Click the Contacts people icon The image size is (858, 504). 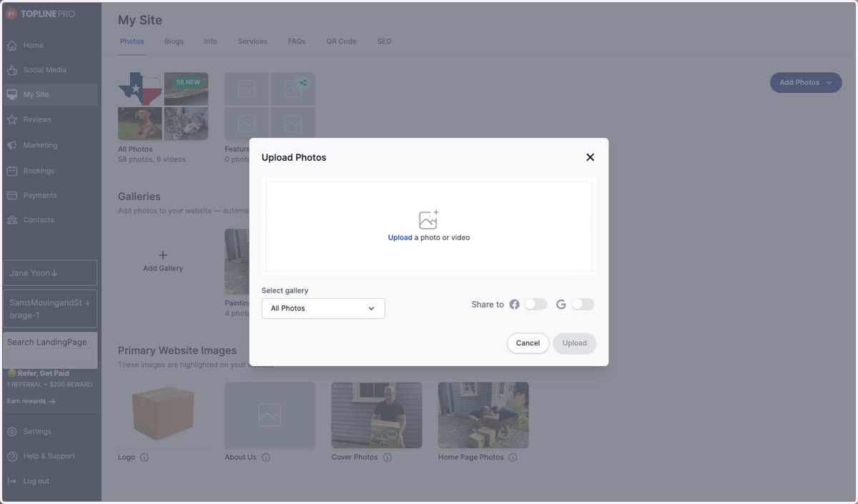pos(12,220)
